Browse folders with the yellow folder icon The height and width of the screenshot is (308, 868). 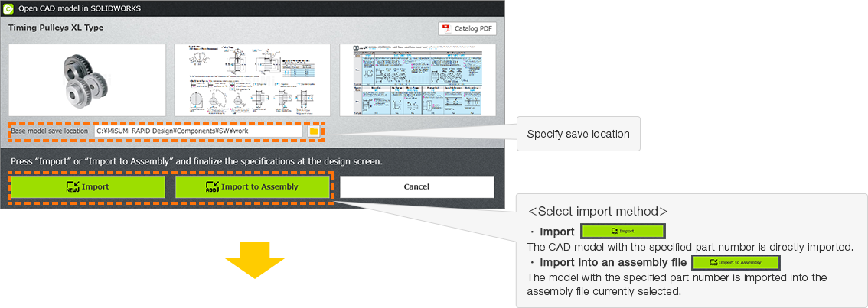click(x=313, y=131)
